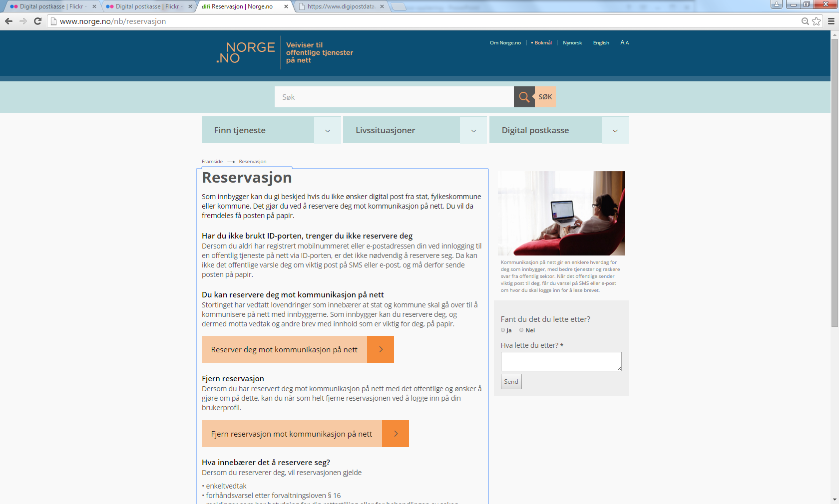This screenshot has height=504, width=839.
Task: Click the arrow on Fjern reservasjon button
Action: click(x=396, y=434)
